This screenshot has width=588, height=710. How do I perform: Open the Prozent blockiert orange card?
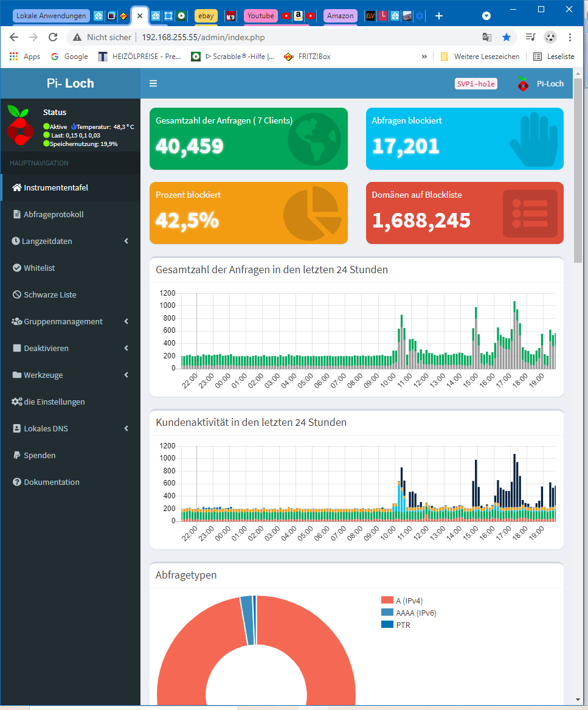249,213
